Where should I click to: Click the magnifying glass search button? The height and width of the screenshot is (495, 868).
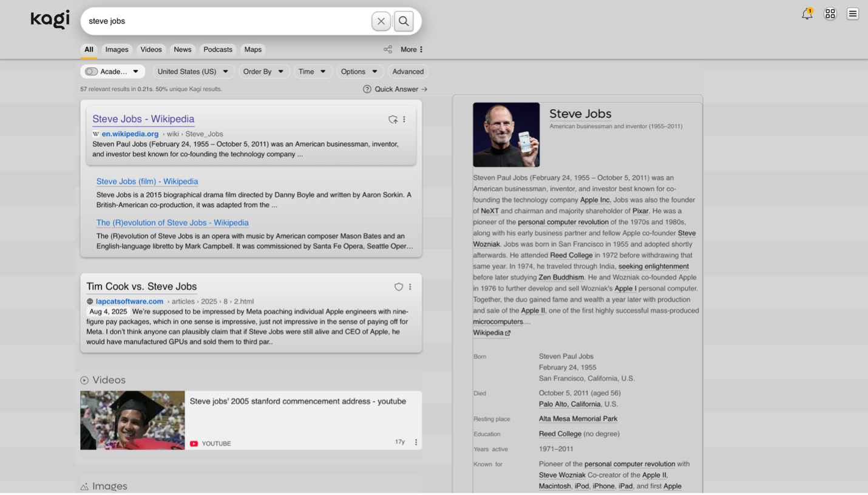click(404, 21)
